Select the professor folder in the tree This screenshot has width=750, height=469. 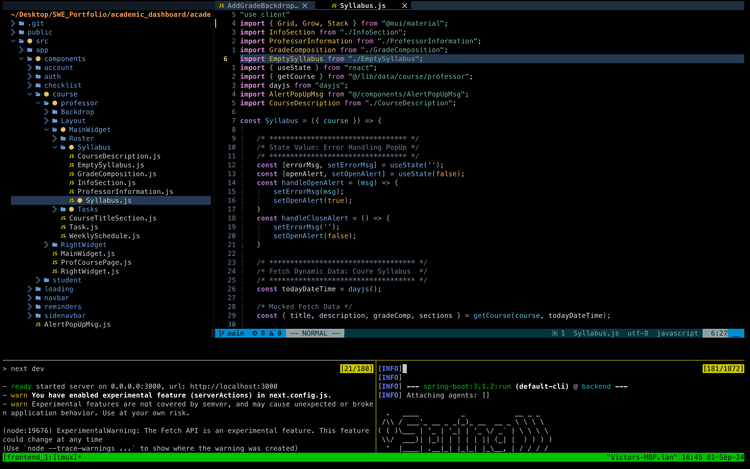click(79, 103)
